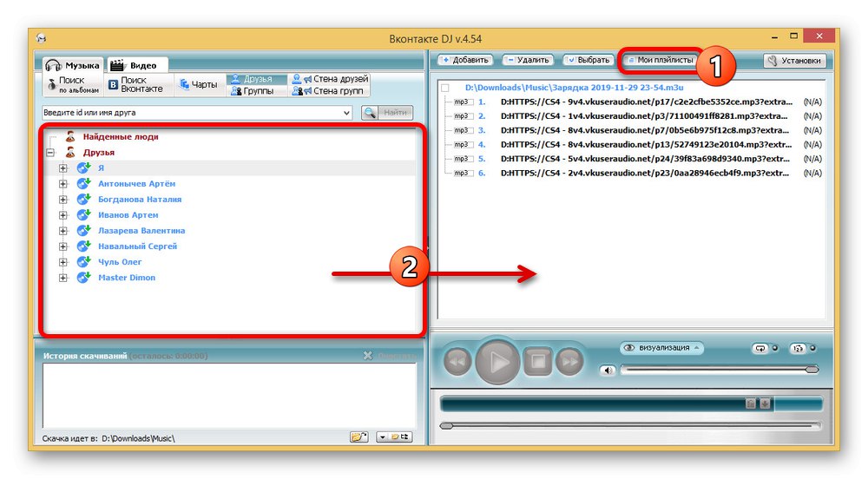
Task: Click the download disc icon beside Богданова Наталия
Action: [x=83, y=199]
